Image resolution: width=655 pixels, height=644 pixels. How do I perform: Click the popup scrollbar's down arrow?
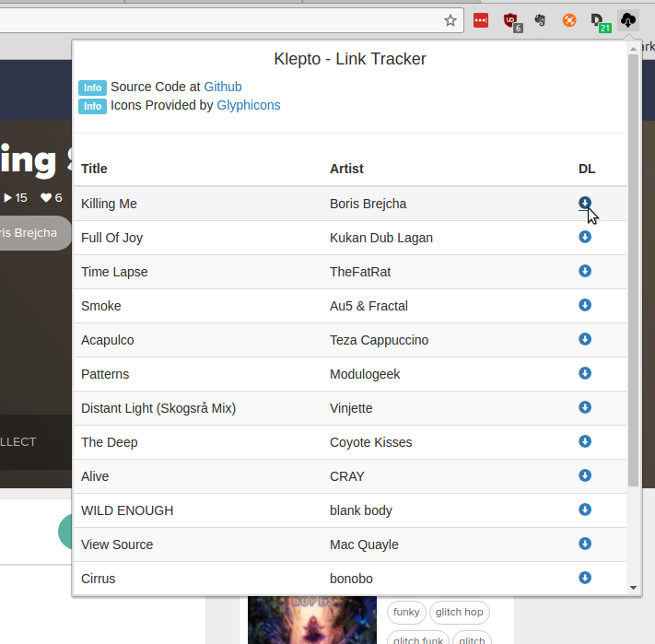(x=633, y=588)
